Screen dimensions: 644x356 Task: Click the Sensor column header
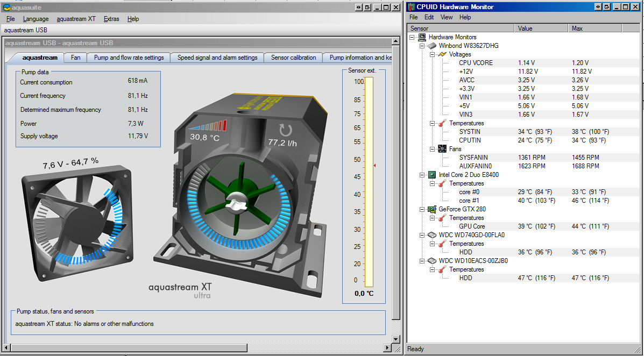(x=461, y=29)
